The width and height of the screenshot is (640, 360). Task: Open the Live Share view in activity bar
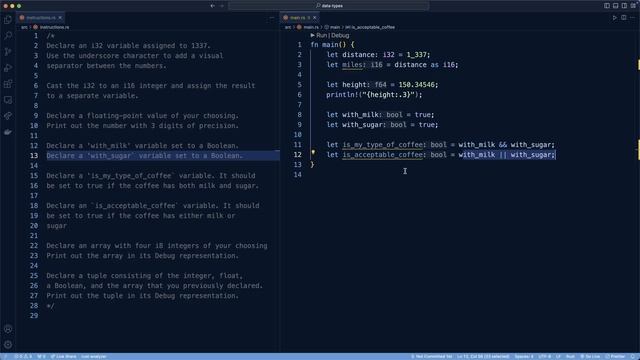coord(8,116)
